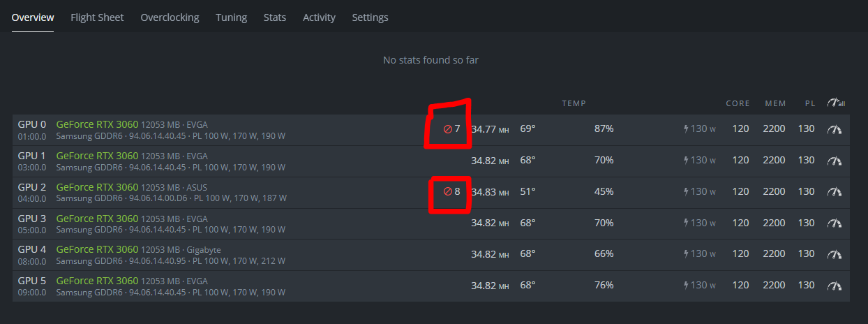868x324 pixels.
Task: Open the Overclocking tab
Action: point(170,17)
